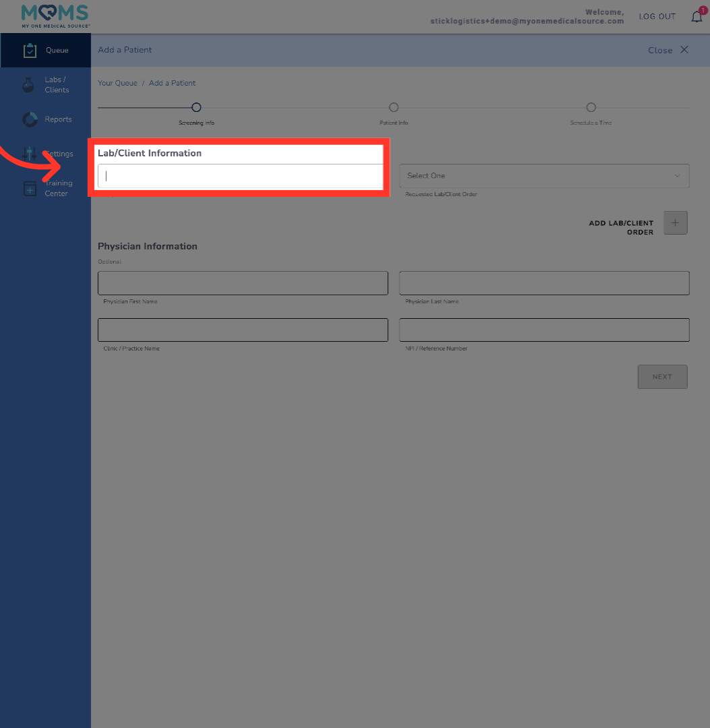The width and height of the screenshot is (710, 728).
Task: Open Labs / Clients in sidebar
Action: (46, 85)
